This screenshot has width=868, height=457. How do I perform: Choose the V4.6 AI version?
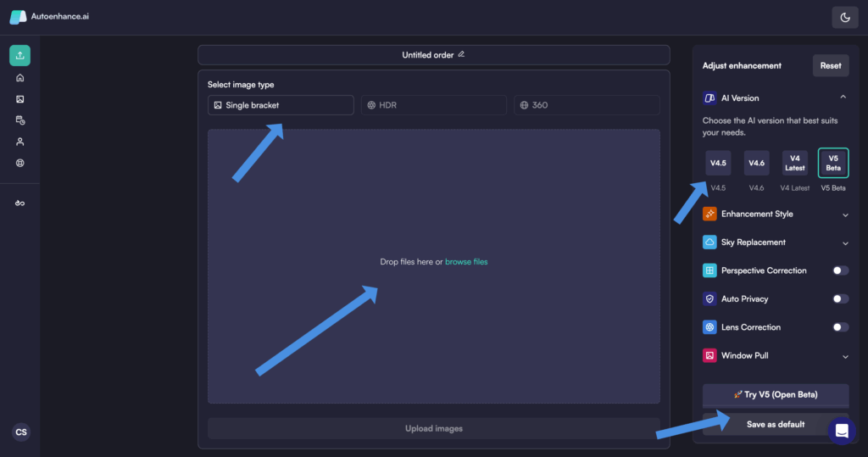click(x=756, y=163)
